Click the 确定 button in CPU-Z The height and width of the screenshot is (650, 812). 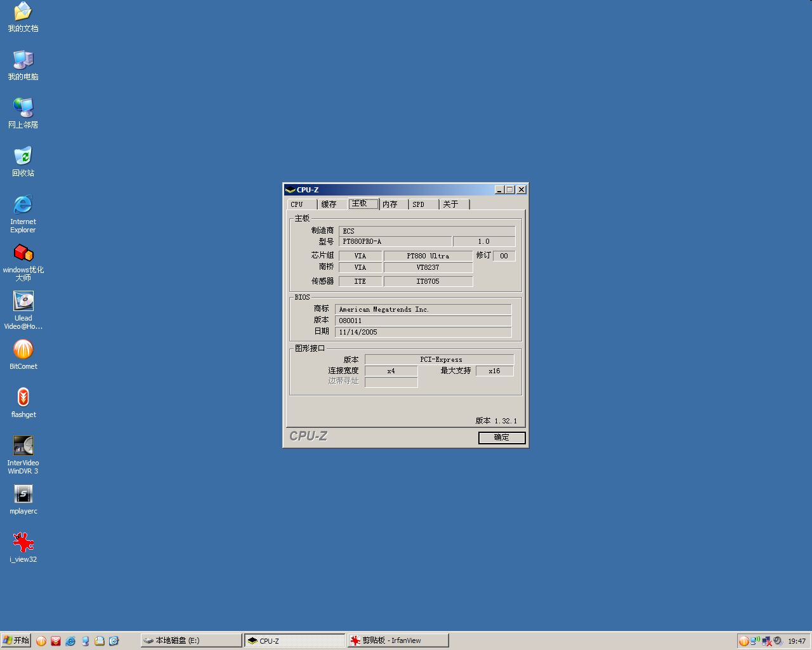pyautogui.click(x=502, y=437)
